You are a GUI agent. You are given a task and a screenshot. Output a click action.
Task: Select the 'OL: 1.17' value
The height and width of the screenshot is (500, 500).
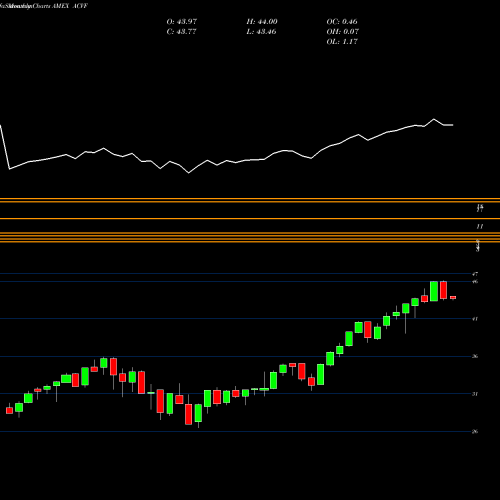click(342, 42)
